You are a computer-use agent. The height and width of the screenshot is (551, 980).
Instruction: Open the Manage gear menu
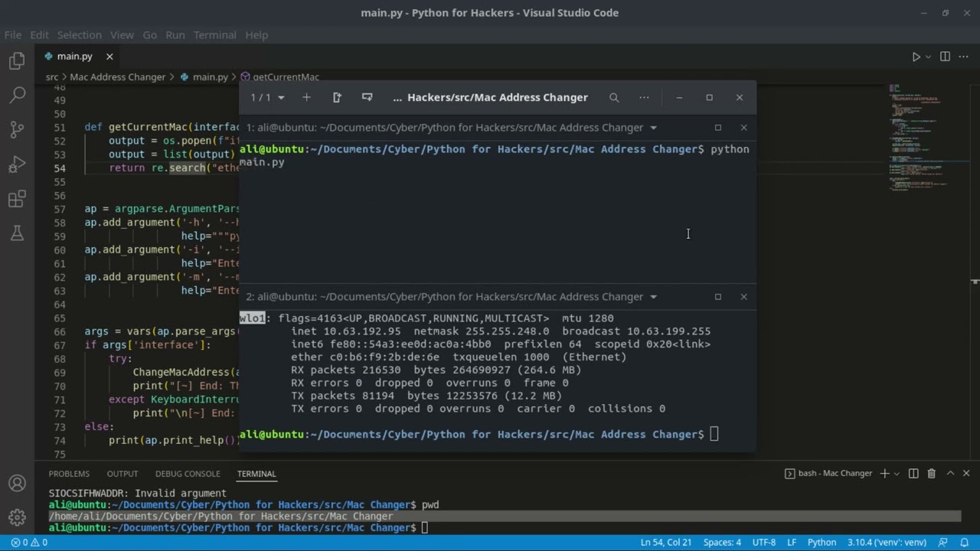[17, 518]
